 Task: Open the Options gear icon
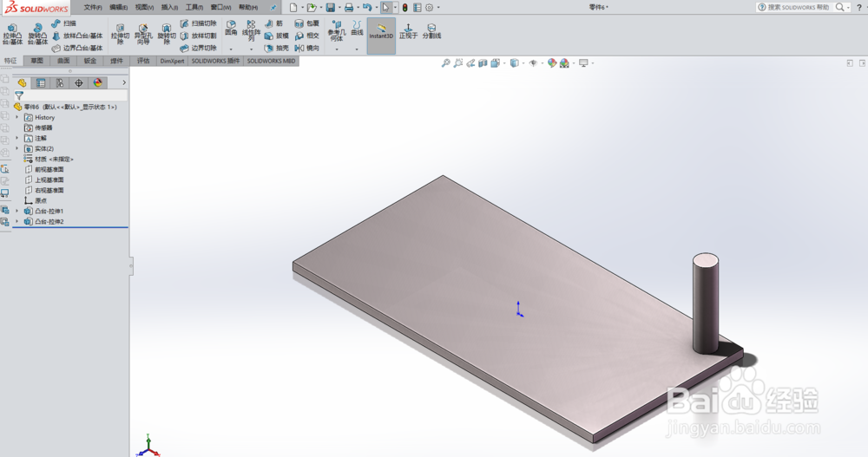(429, 8)
